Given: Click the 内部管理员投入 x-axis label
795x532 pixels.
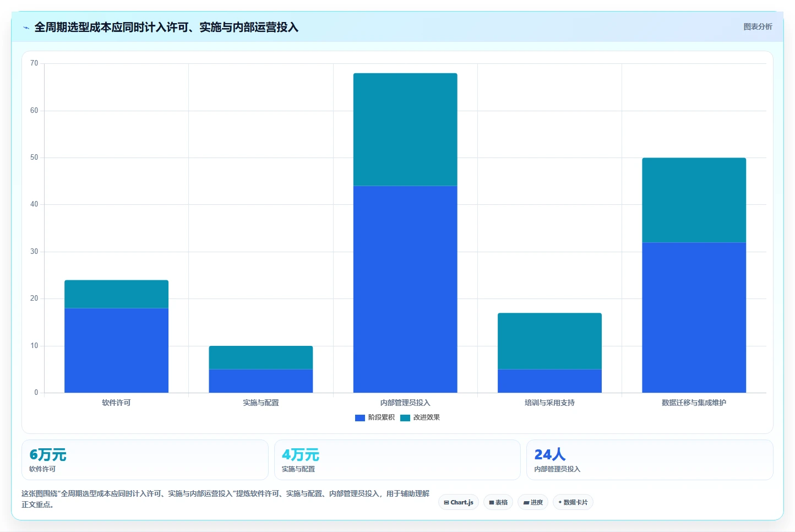Looking at the screenshot, I should click(405, 403).
